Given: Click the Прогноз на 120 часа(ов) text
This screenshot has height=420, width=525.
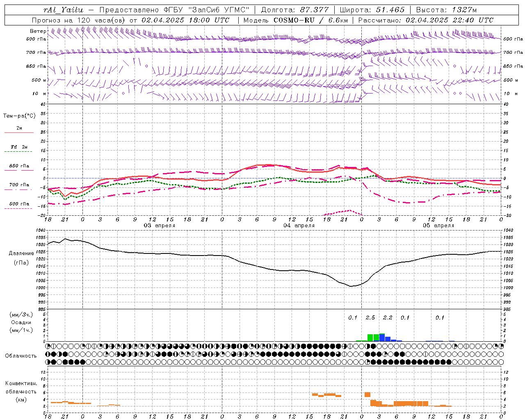Looking at the screenshot, I should click(x=79, y=20).
